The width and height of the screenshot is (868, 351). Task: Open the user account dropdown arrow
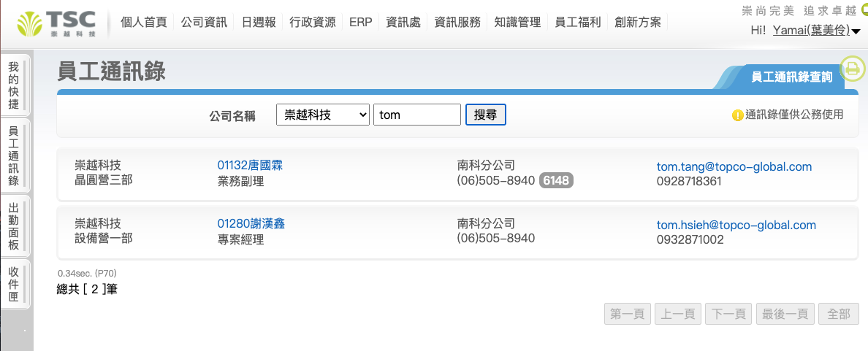(856, 31)
